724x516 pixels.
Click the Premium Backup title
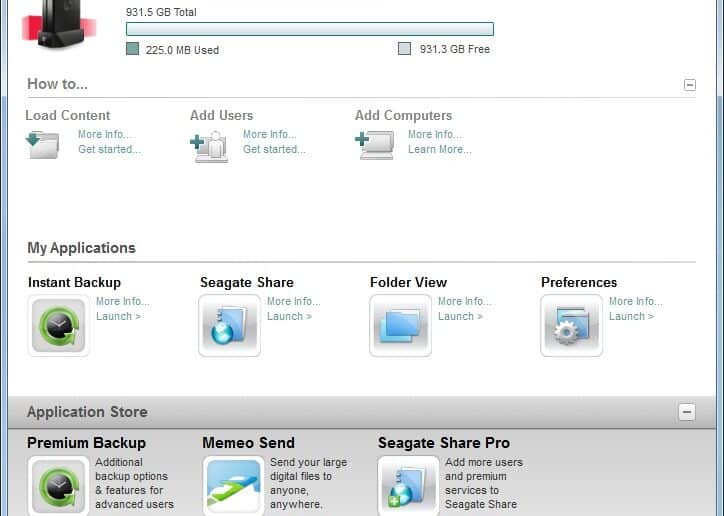[86, 443]
